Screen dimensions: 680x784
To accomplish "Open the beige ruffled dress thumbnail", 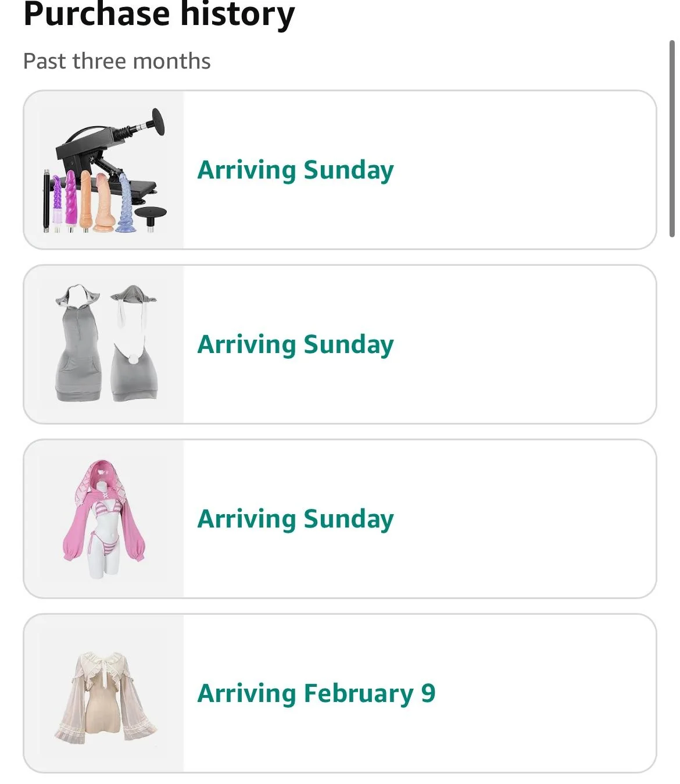I will coord(105,693).
